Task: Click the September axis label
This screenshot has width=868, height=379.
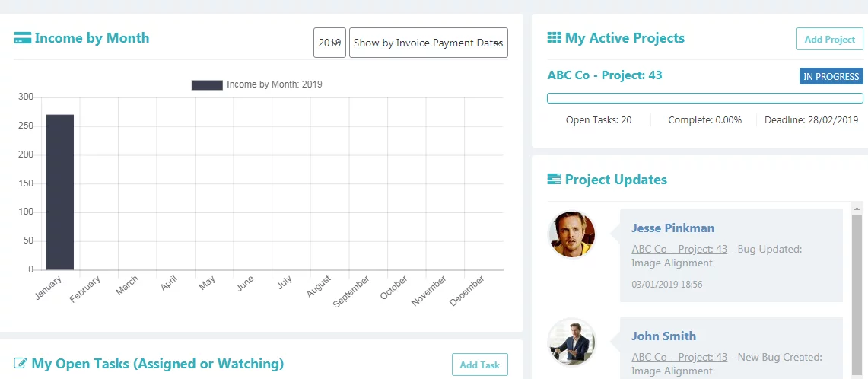Action: (351, 291)
